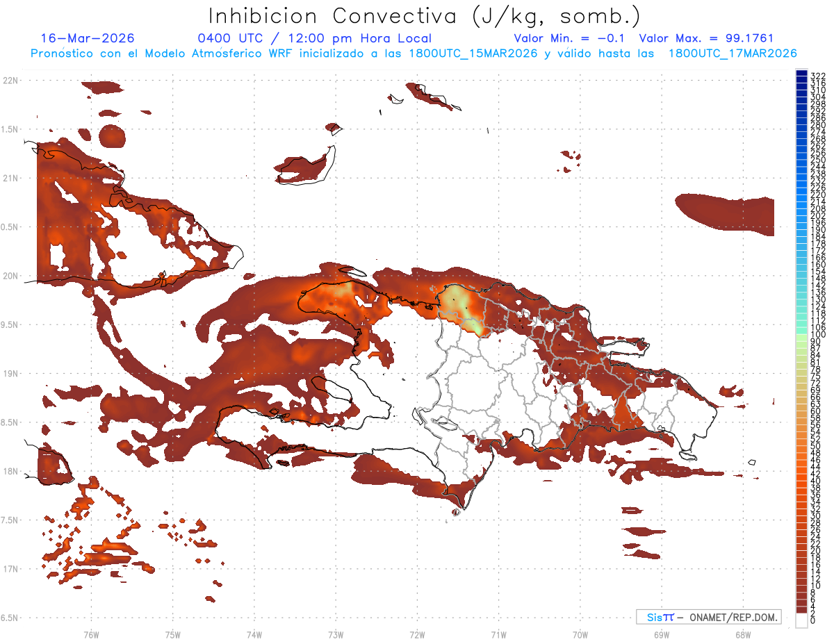Click the '22N' latitude label

[10, 81]
